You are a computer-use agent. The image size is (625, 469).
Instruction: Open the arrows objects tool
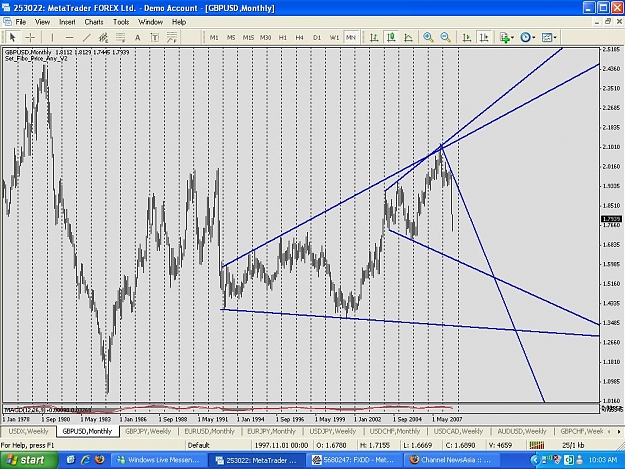(x=172, y=37)
